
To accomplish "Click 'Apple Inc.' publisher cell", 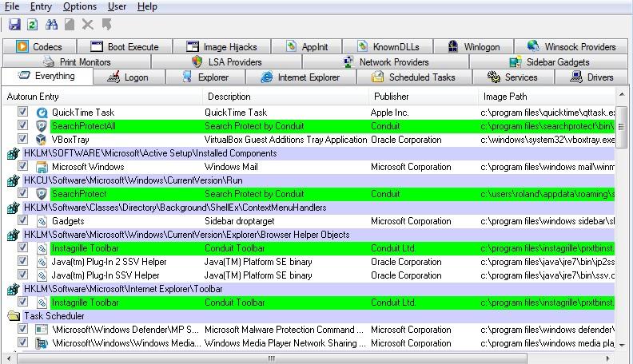I will [389, 113].
